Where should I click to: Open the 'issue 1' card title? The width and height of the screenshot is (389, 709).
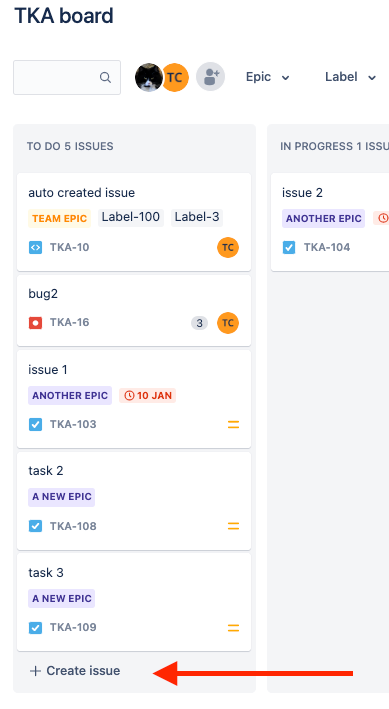[47, 370]
